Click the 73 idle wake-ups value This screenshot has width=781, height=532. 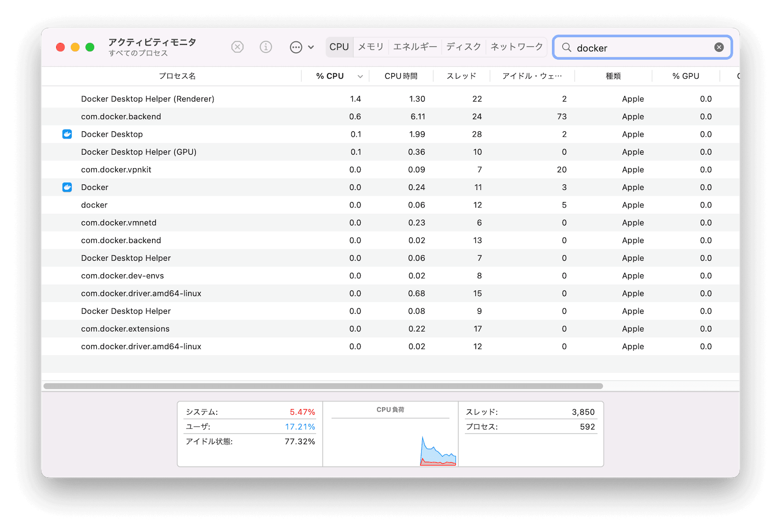click(562, 117)
